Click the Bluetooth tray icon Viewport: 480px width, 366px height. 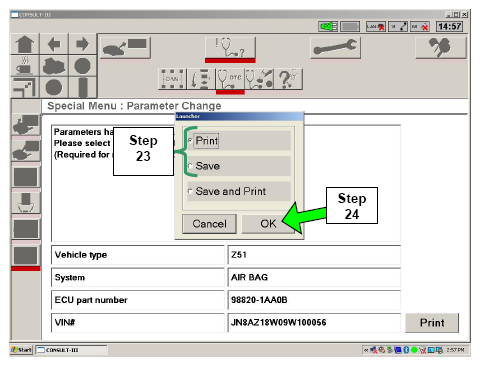click(406, 350)
